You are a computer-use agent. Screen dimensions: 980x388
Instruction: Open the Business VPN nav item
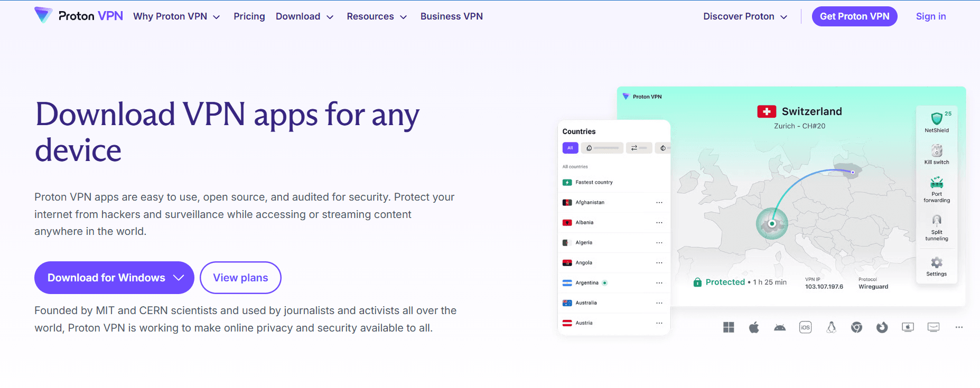pos(452,16)
